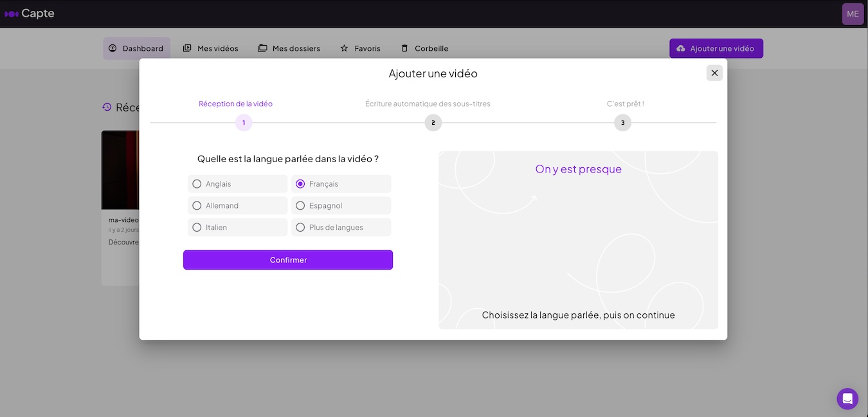Click the Capte logo in header
Image resolution: width=868 pixels, height=417 pixels.
[x=30, y=14]
